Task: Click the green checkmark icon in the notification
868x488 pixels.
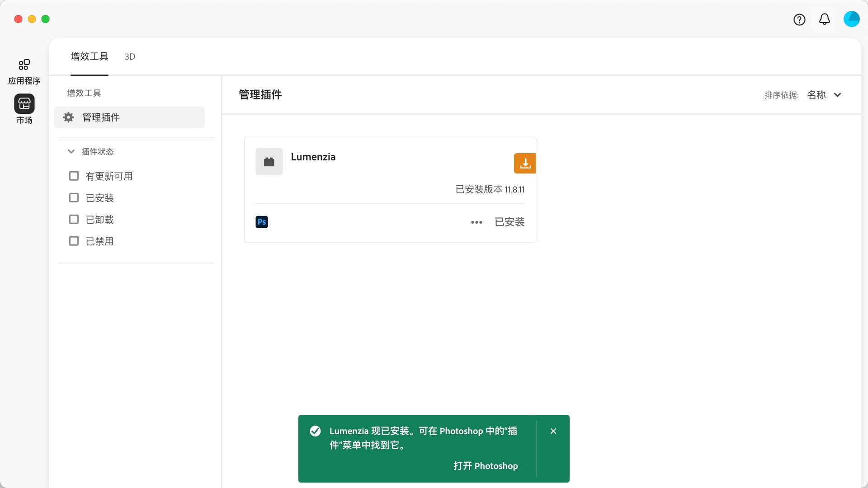Action: [x=316, y=431]
